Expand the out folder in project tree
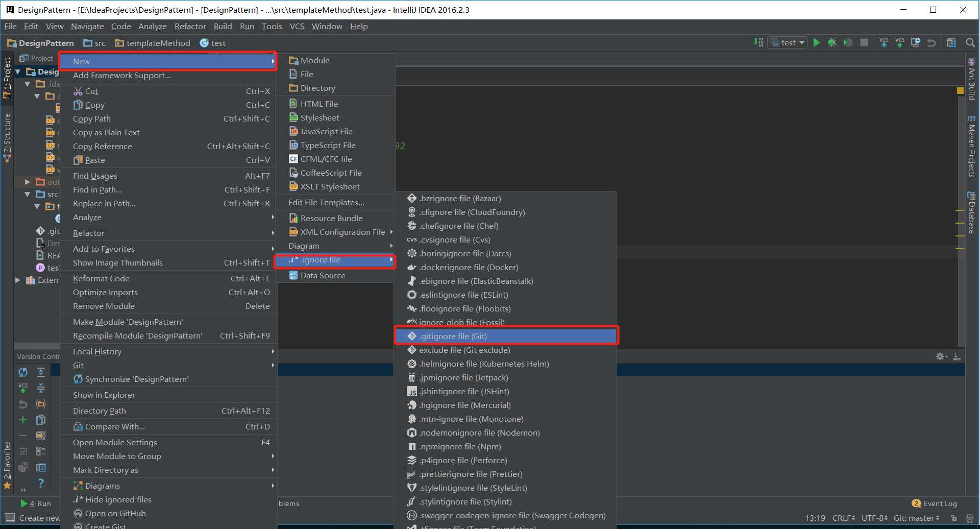Viewport: 980px width, 529px height. click(x=28, y=182)
